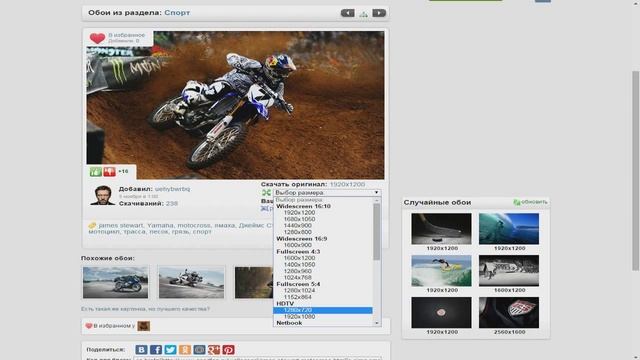Select 1280x1024 under Fullscreen 5:4

[299, 291]
